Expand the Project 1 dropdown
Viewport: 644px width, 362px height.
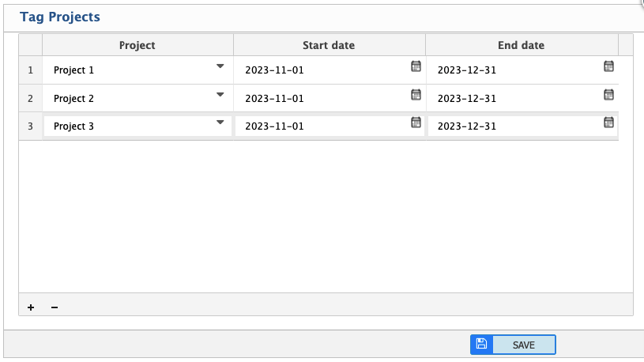pos(220,66)
